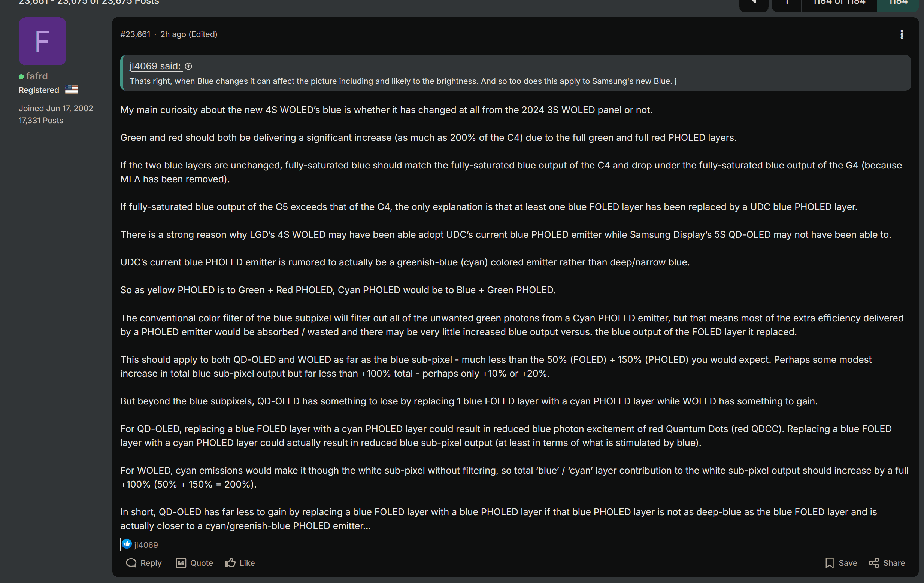Open the 1184 of 1184 page selector
Image resolution: width=924 pixels, height=583 pixels.
pos(839,3)
